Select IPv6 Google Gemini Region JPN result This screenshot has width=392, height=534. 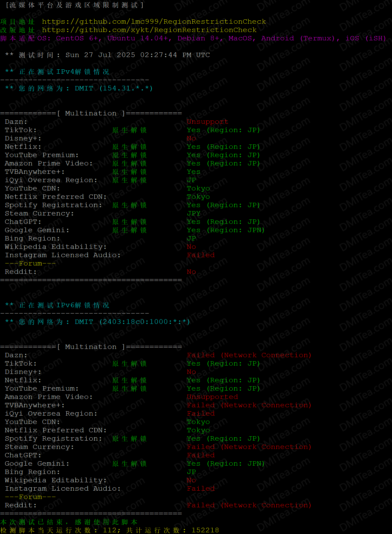coord(226,464)
